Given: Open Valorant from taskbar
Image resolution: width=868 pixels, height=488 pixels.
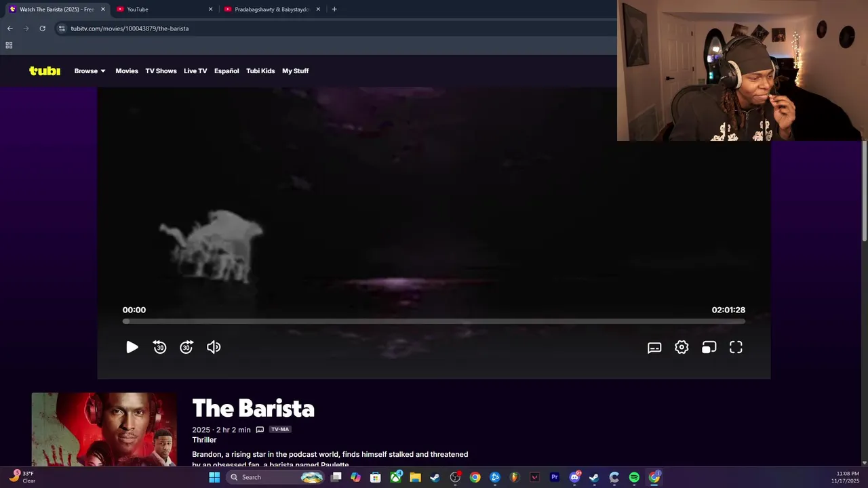Looking at the screenshot, I should (534, 477).
